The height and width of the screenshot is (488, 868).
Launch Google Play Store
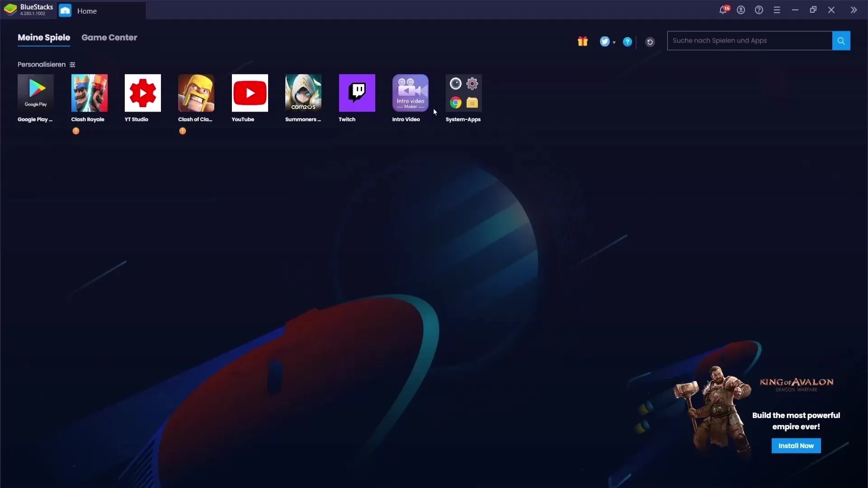[35, 93]
